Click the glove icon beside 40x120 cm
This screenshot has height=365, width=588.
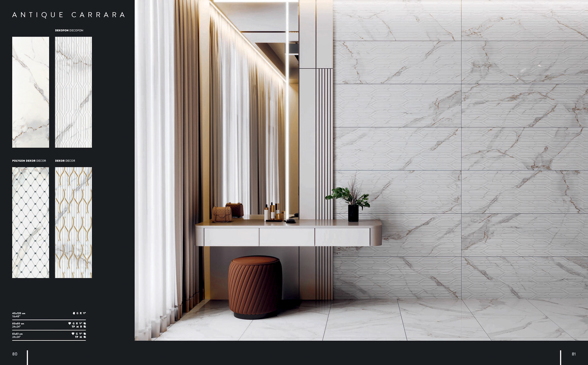click(x=74, y=313)
